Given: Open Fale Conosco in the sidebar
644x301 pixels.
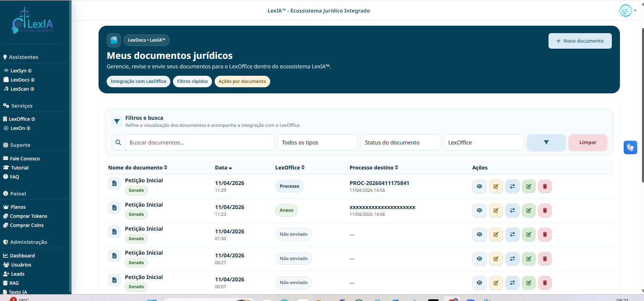Looking at the screenshot, I should 21,159.
